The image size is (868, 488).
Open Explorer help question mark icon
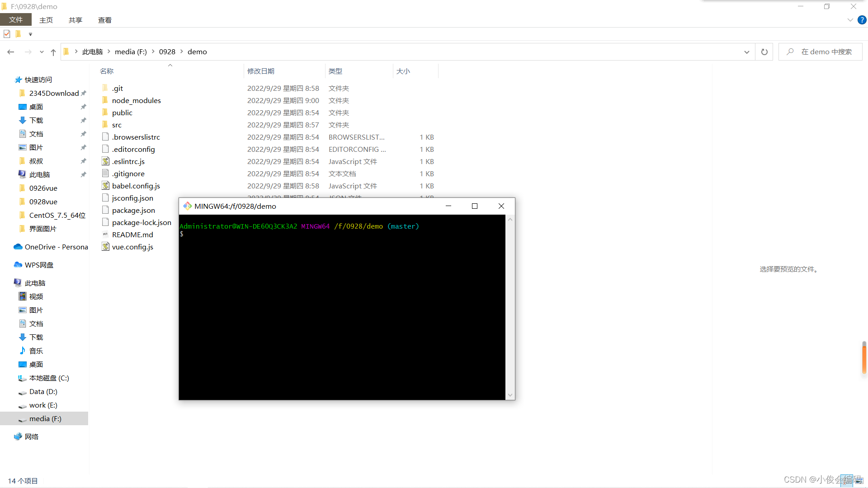(862, 20)
